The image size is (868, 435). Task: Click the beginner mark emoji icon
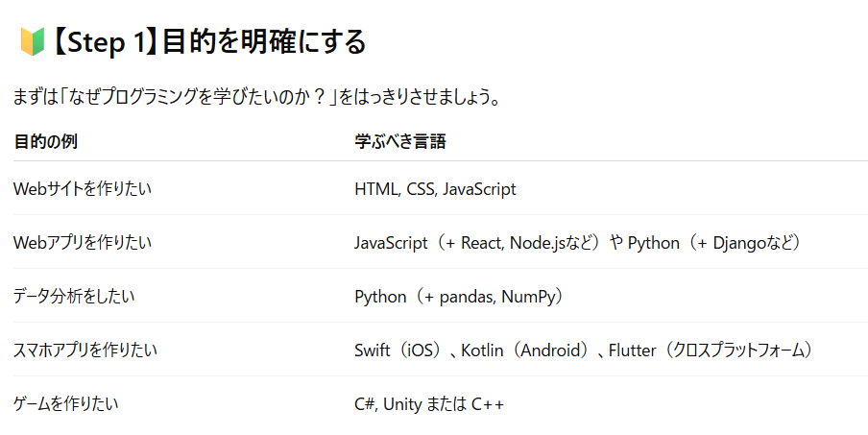click(x=32, y=42)
